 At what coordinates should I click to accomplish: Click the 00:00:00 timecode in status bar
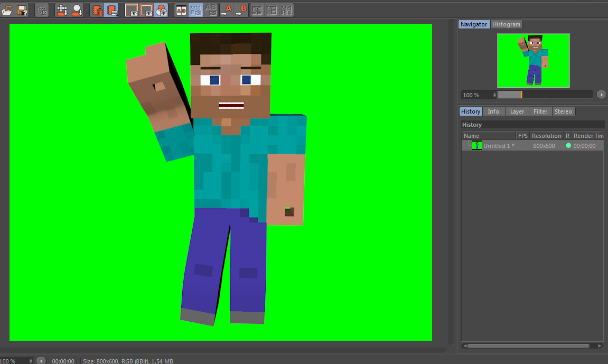pyautogui.click(x=63, y=361)
